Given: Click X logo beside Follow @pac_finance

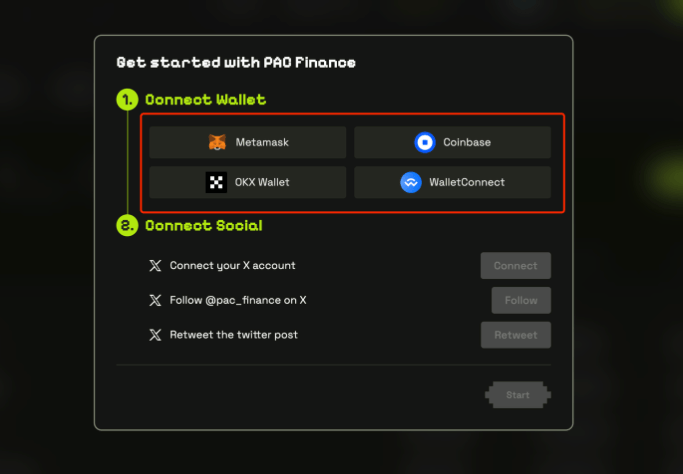Looking at the screenshot, I should [x=155, y=300].
